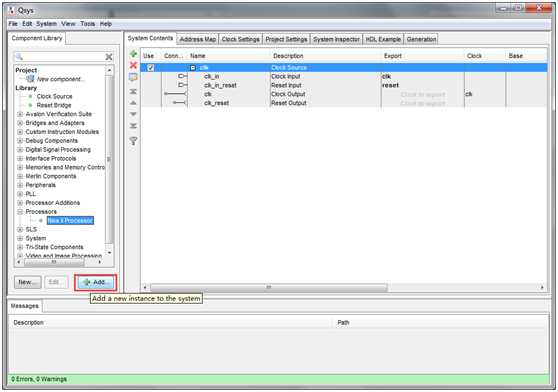Switch to the Address Map tab
558x392 pixels.
coord(198,39)
